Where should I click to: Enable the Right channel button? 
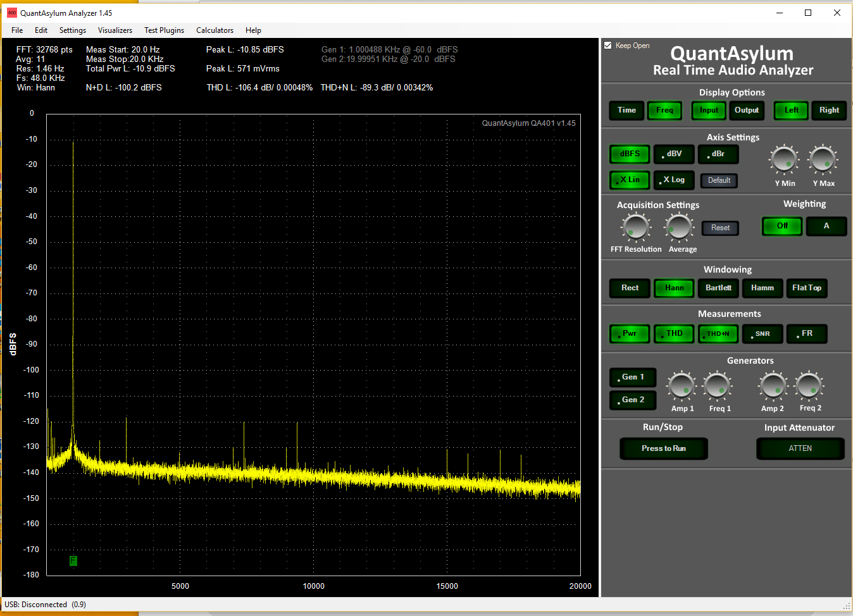tap(830, 110)
